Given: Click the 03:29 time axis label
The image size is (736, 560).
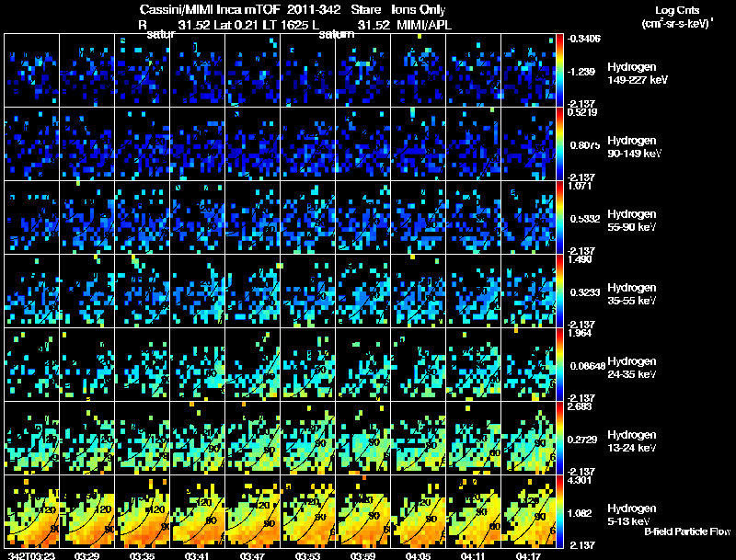Looking at the screenshot, I should pos(86,555).
